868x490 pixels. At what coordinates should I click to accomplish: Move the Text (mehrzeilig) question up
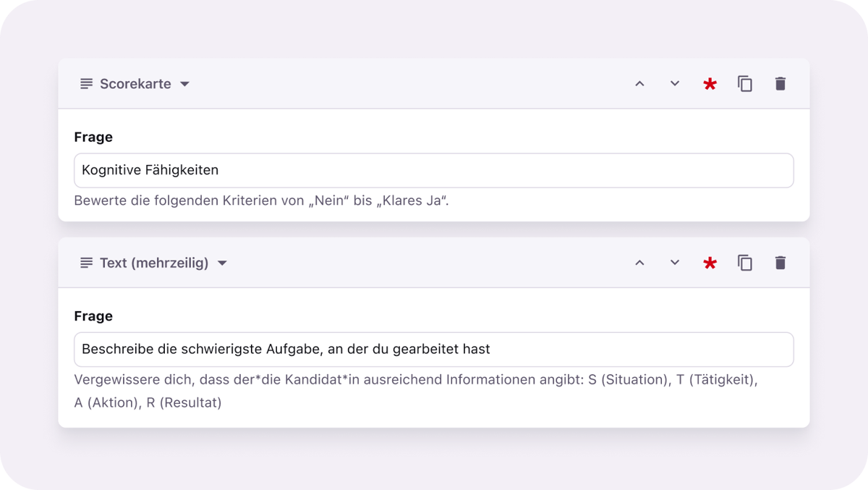click(x=639, y=263)
